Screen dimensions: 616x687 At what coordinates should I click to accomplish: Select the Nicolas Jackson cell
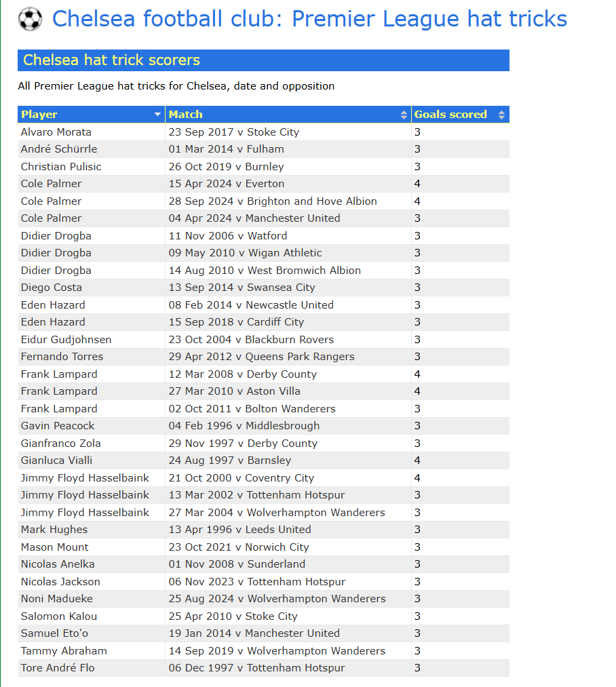coord(91,582)
